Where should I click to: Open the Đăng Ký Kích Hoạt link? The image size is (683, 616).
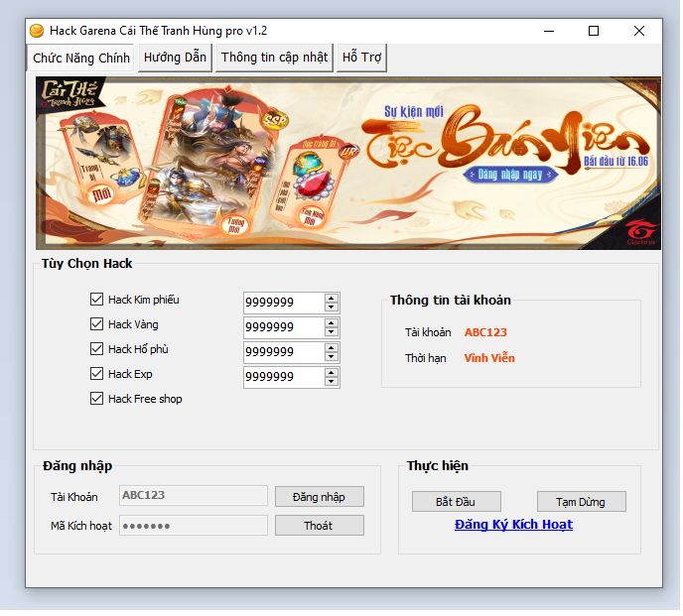click(x=513, y=525)
